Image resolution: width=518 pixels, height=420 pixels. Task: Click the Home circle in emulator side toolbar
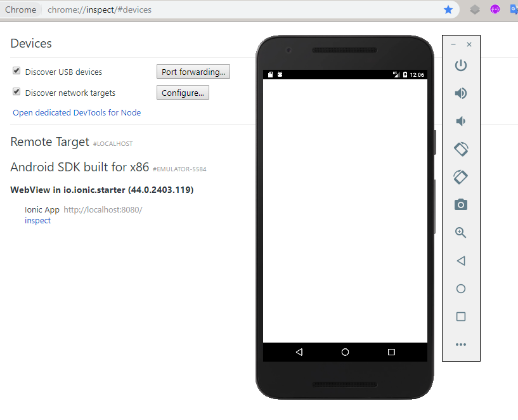tap(461, 289)
